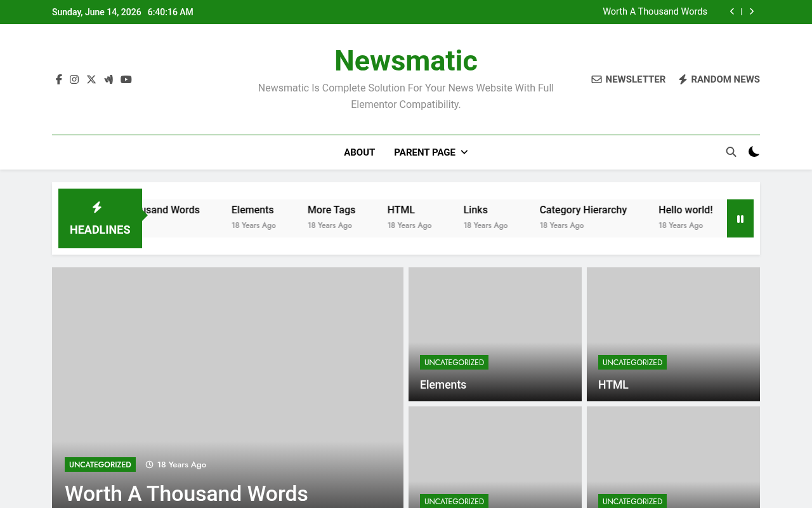812x508 pixels.
Task: Open the Elements post card title
Action: coord(443,385)
